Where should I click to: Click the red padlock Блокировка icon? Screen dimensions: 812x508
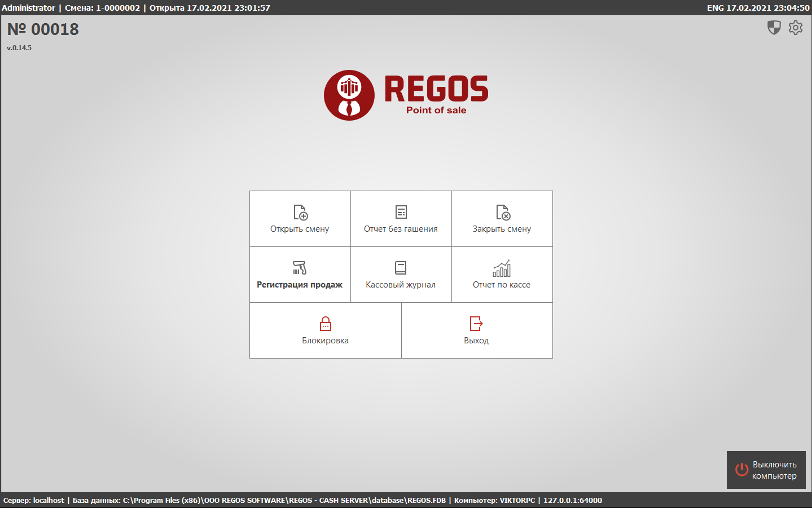326,324
